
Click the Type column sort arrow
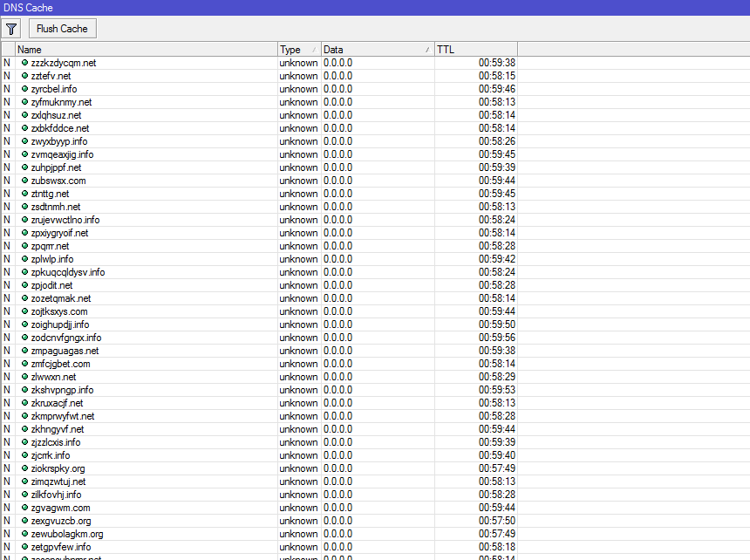coord(313,49)
